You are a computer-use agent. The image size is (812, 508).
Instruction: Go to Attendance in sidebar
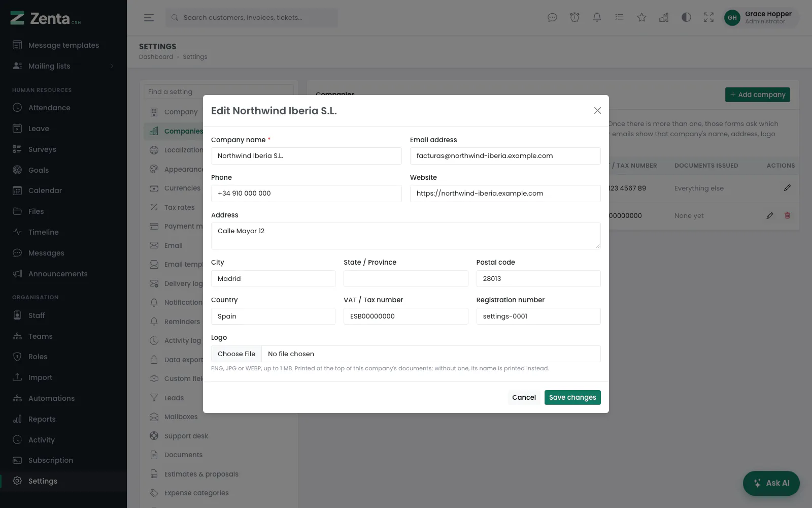[x=63, y=108]
